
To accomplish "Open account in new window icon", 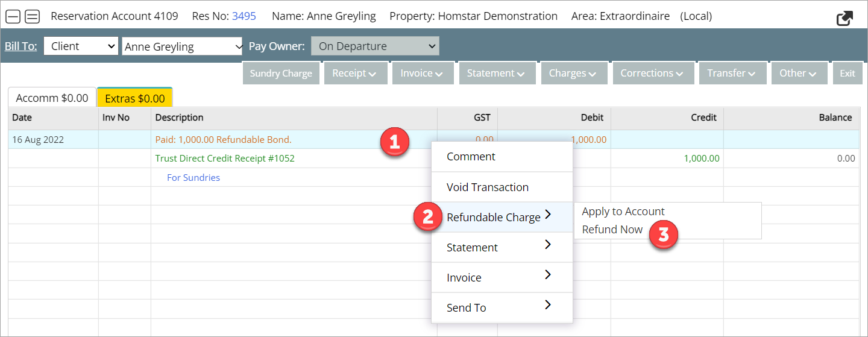I will [845, 18].
